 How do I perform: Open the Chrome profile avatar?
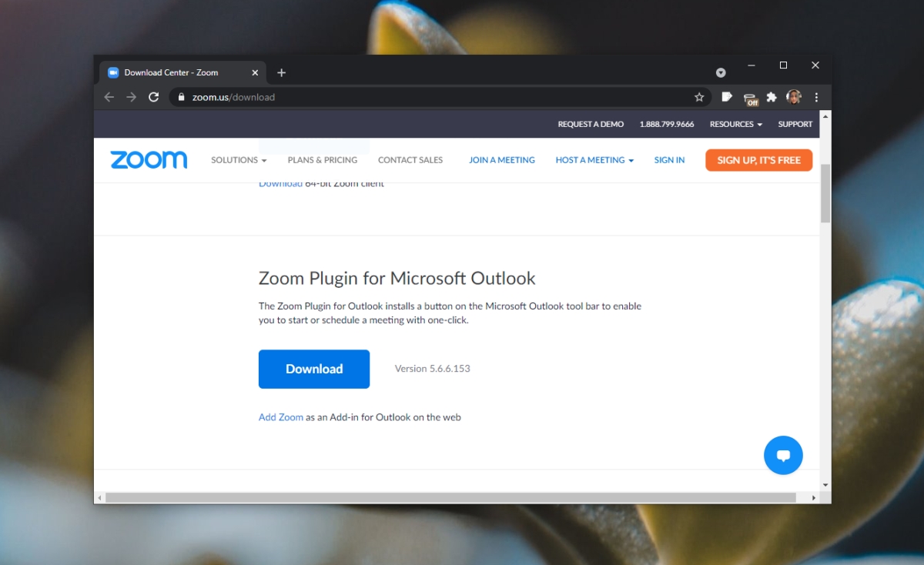click(x=794, y=97)
